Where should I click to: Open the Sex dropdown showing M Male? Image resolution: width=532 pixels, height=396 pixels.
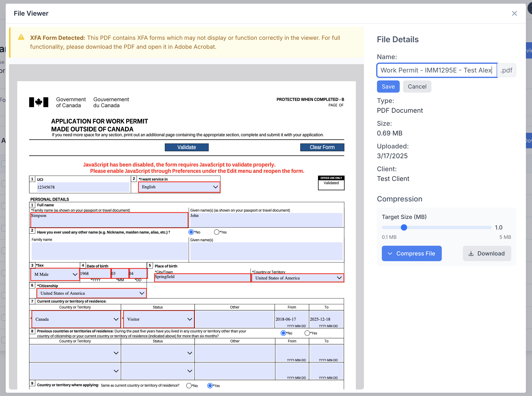point(55,274)
